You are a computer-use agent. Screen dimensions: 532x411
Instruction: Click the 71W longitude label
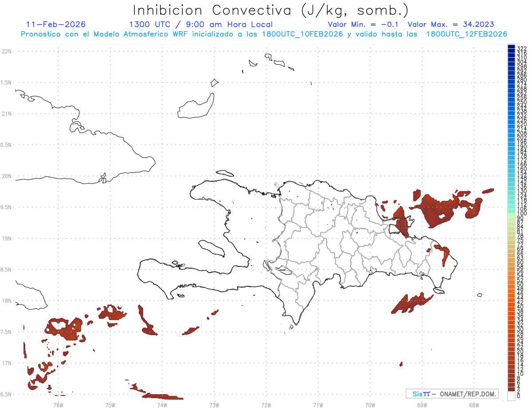318,405
